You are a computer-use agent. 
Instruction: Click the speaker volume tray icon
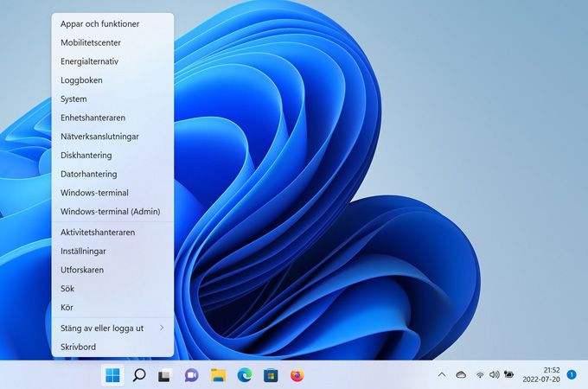tap(495, 374)
